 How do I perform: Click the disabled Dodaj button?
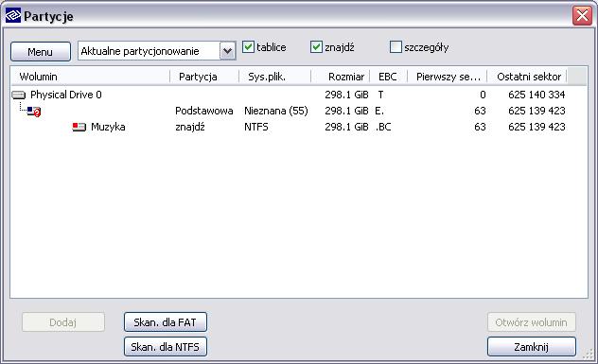coord(63,322)
